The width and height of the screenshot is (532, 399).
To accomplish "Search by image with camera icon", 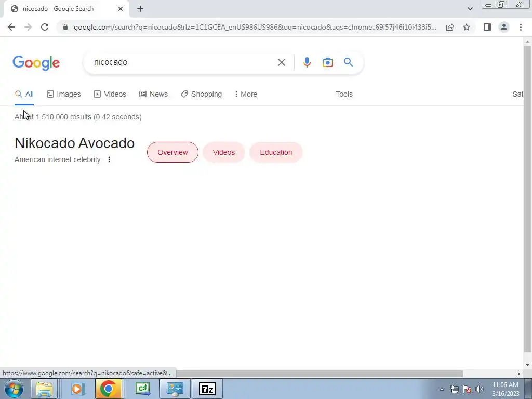I will 327,62.
